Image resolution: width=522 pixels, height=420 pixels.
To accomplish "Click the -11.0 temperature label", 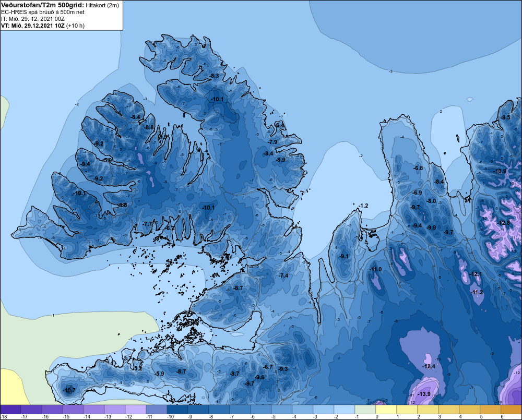I will pyautogui.click(x=376, y=269).
